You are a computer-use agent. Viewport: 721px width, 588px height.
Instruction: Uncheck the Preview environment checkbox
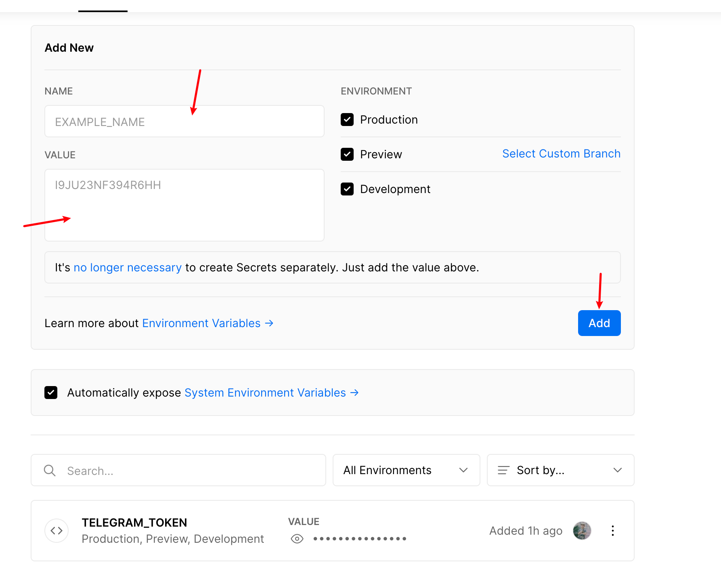click(347, 154)
